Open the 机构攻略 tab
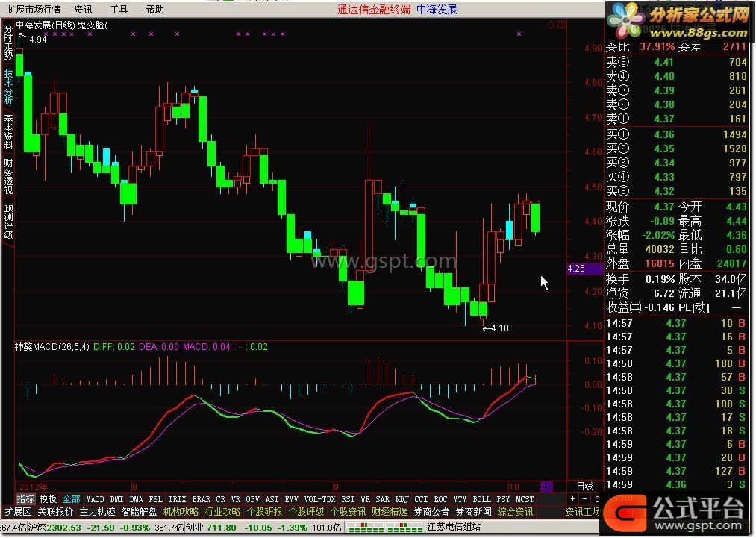 (x=181, y=511)
